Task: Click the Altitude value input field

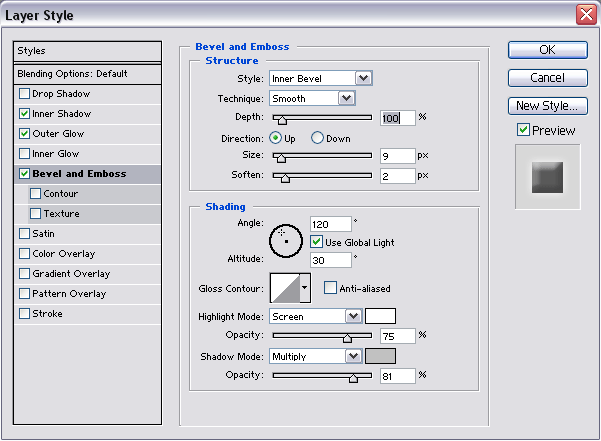Action: pos(330,260)
